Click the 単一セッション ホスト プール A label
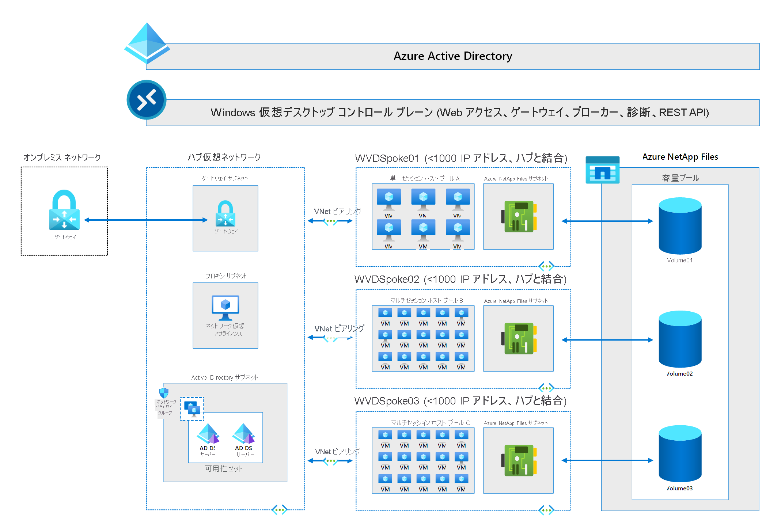 tap(425, 178)
